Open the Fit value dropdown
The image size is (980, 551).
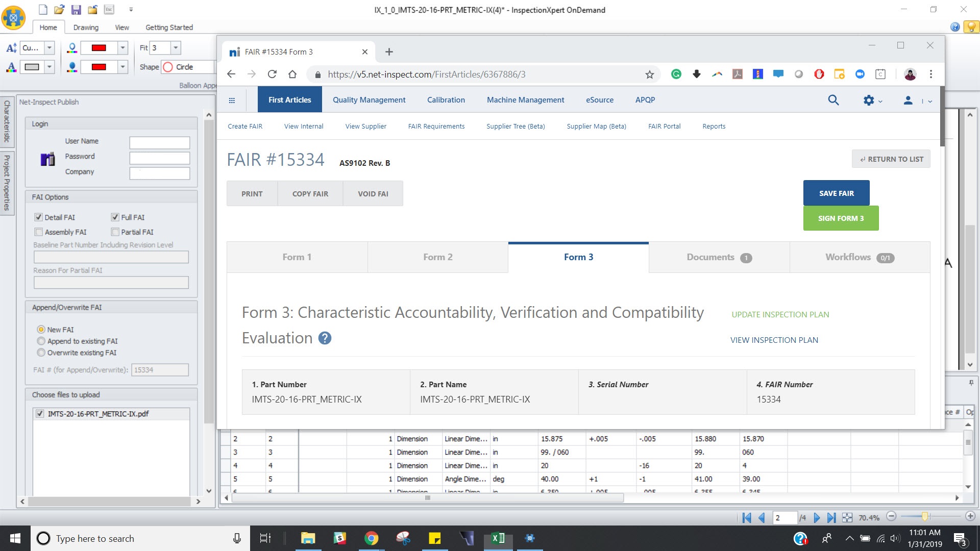click(176, 47)
